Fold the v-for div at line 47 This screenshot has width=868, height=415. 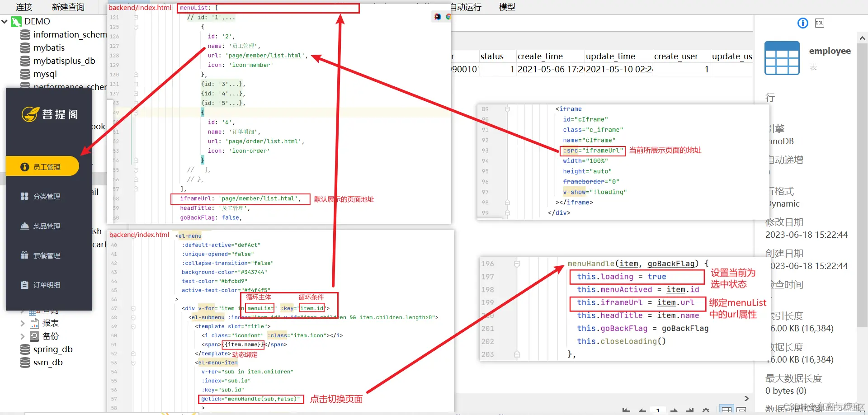133,308
